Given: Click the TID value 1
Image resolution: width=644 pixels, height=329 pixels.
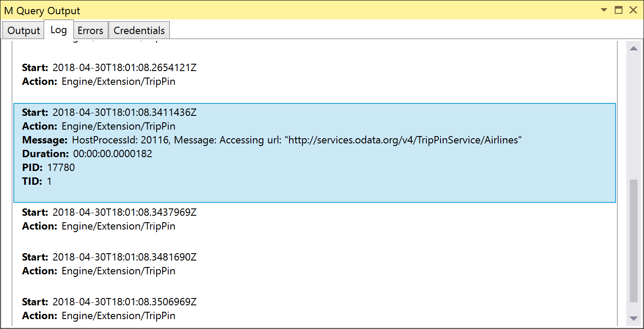Looking at the screenshot, I should pyautogui.click(x=49, y=181).
